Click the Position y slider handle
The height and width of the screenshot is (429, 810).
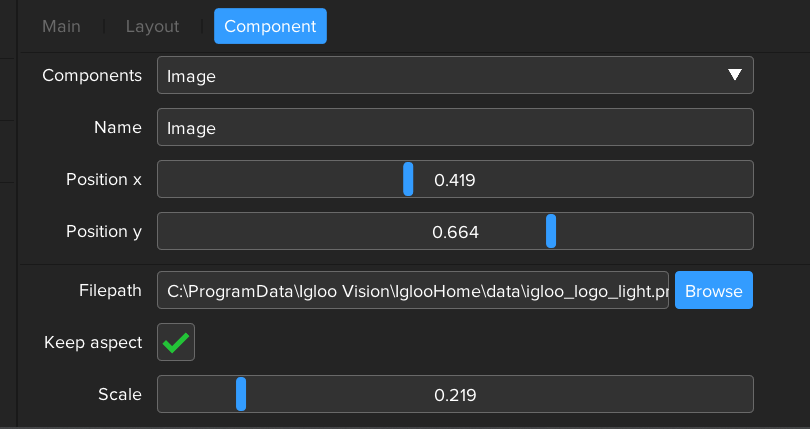[x=551, y=231]
